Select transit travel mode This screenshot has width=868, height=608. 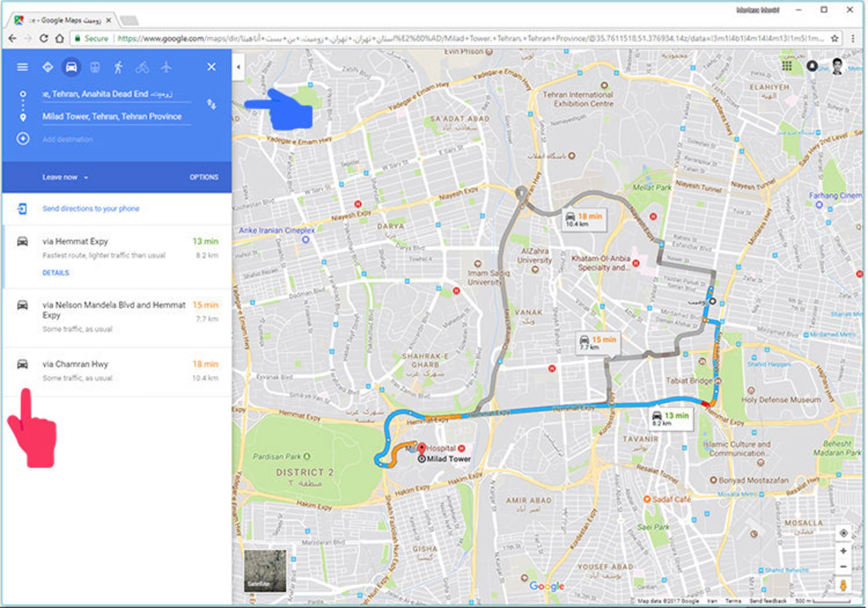tap(95, 67)
